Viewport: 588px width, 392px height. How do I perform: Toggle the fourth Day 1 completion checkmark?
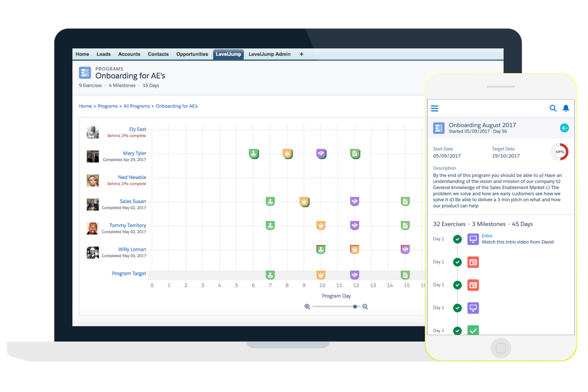tap(457, 307)
